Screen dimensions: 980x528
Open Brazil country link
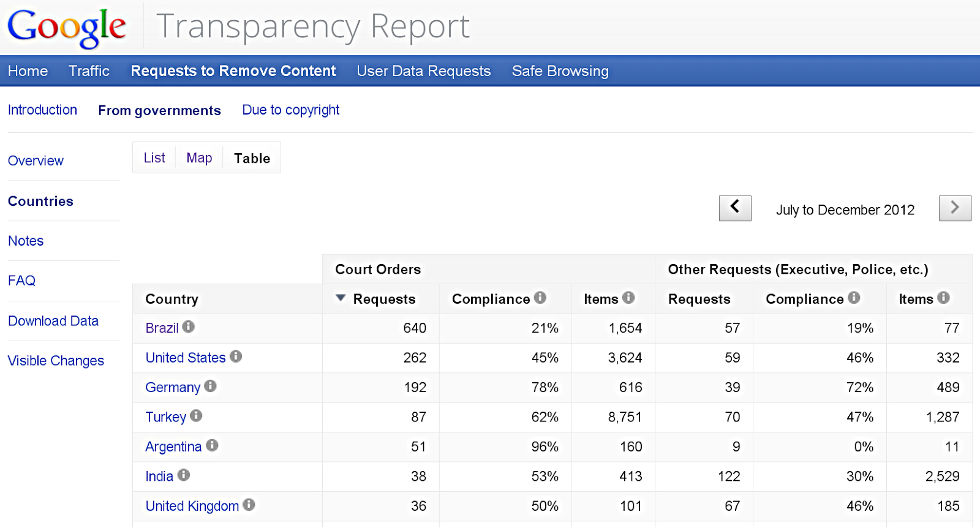click(162, 328)
